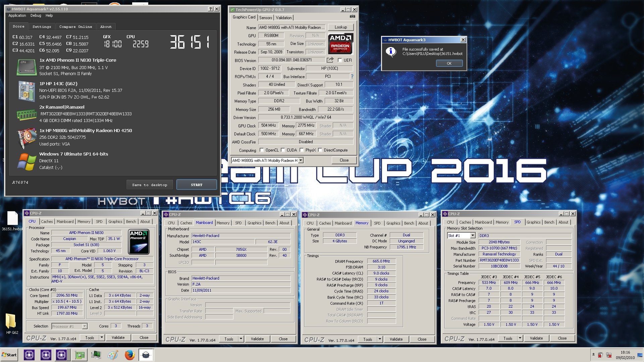
Task: Toggle the UEFI checkbox in GPU-Z
Action: pos(340,60)
